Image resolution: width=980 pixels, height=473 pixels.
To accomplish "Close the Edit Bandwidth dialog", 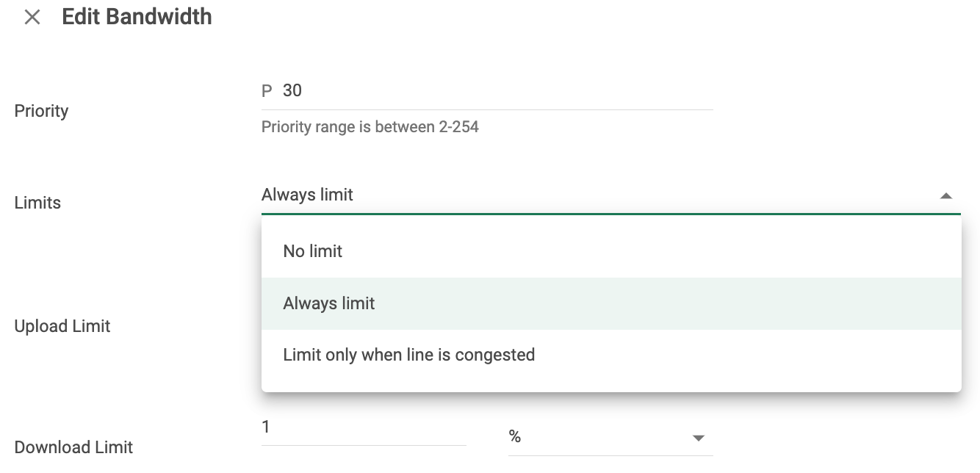I will 32,17.
